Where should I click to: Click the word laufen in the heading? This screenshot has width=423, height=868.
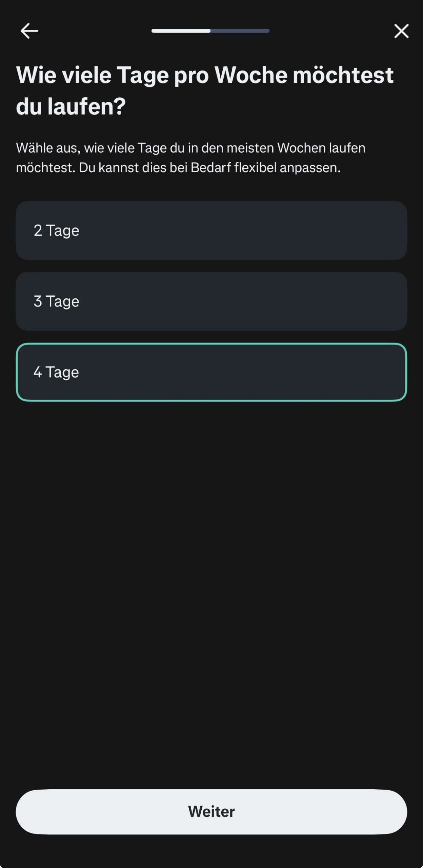[86, 106]
